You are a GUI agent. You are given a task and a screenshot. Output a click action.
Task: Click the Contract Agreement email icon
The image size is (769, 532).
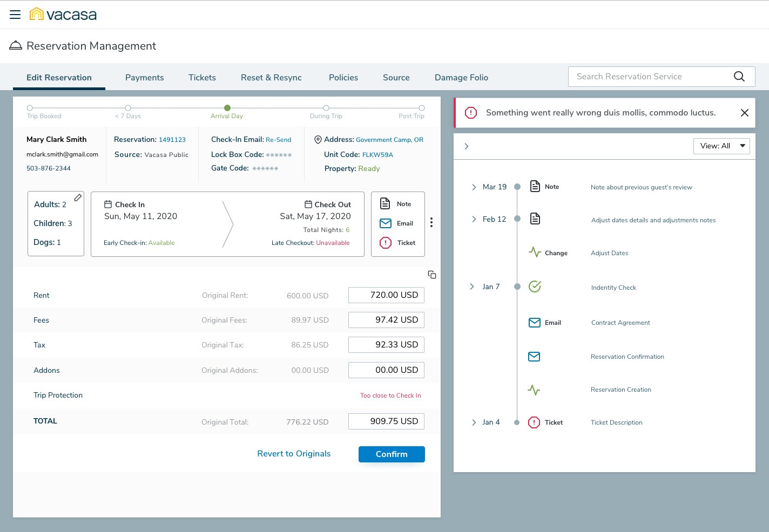pyautogui.click(x=535, y=323)
